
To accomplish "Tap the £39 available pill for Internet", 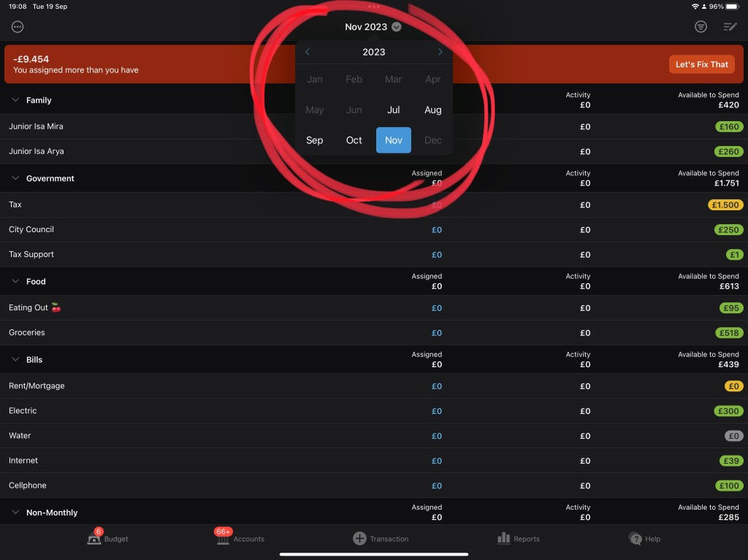I will point(730,460).
